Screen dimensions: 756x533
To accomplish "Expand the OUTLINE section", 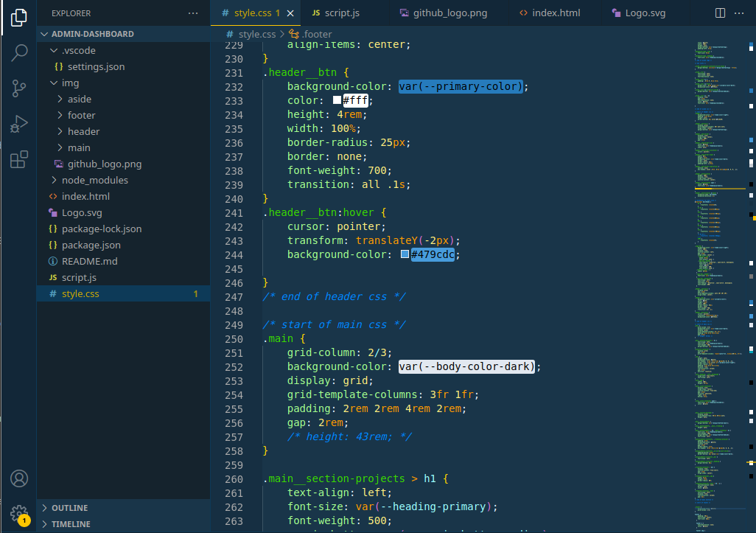I will pyautogui.click(x=44, y=507).
